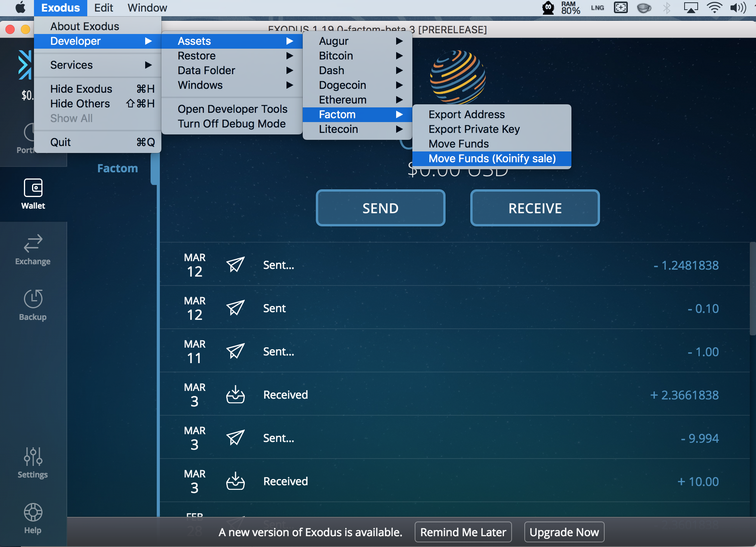This screenshot has width=756, height=547.
Task: Expand the Assets submenu
Action: pyautogui.click(x=232, y=41)
